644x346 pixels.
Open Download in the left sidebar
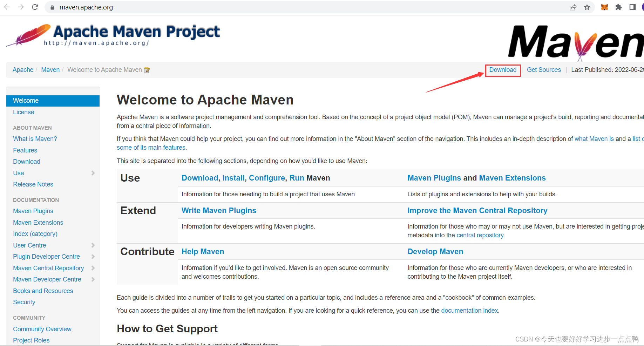point(27,162)
